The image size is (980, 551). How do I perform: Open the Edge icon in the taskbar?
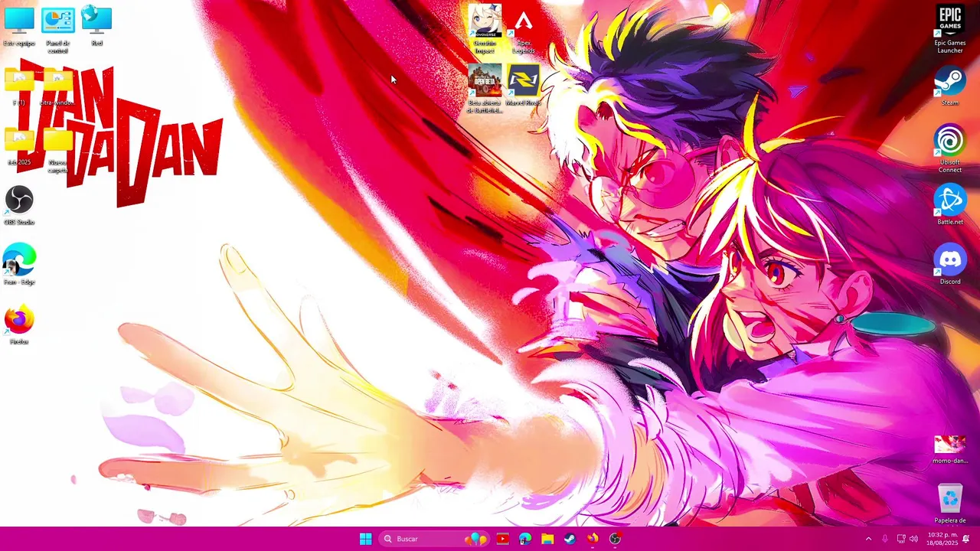click(525, 539)
